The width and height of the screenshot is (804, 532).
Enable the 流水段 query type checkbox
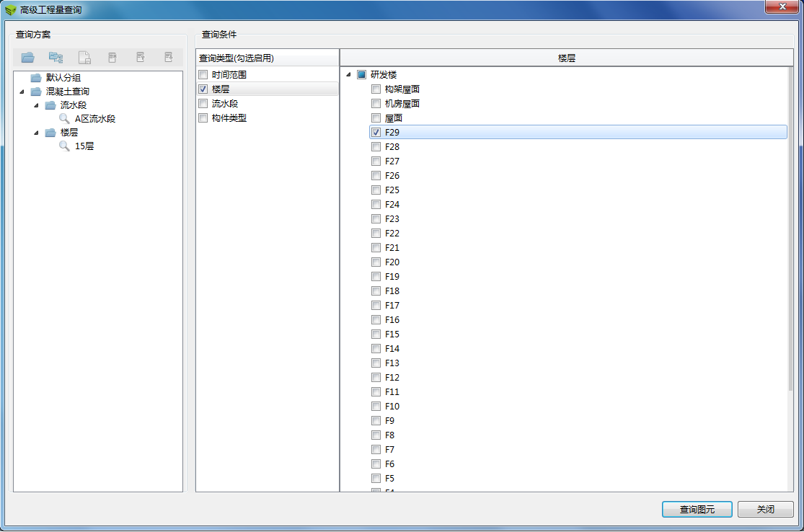tap(203, 104)
